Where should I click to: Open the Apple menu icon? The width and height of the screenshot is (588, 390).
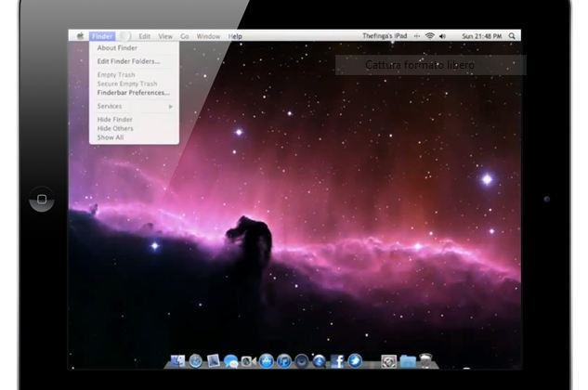[81, 36]
